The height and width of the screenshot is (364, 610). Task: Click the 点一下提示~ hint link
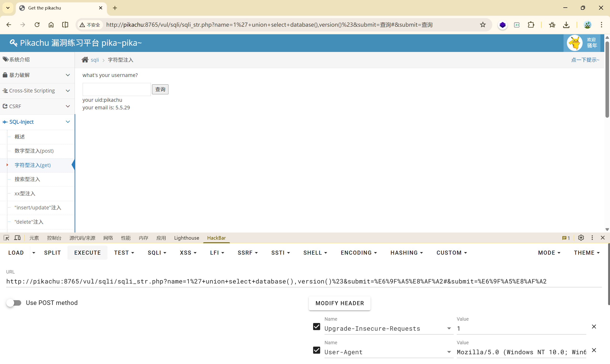[x=585, y=60]
